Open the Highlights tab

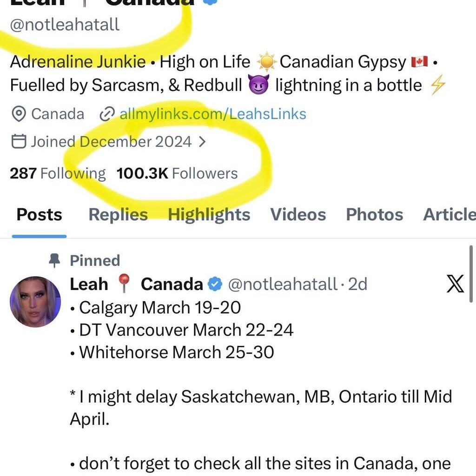(209, 215)
